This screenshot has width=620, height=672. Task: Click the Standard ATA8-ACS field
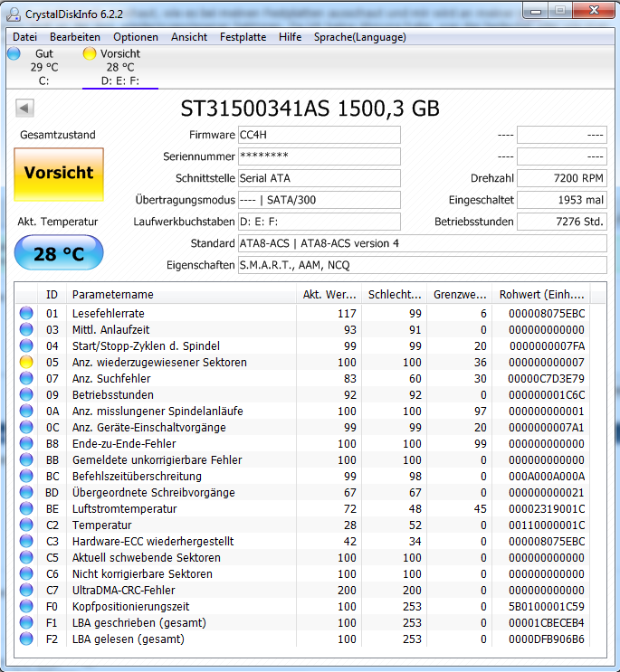pyautogui.click(x=423, y=243)
